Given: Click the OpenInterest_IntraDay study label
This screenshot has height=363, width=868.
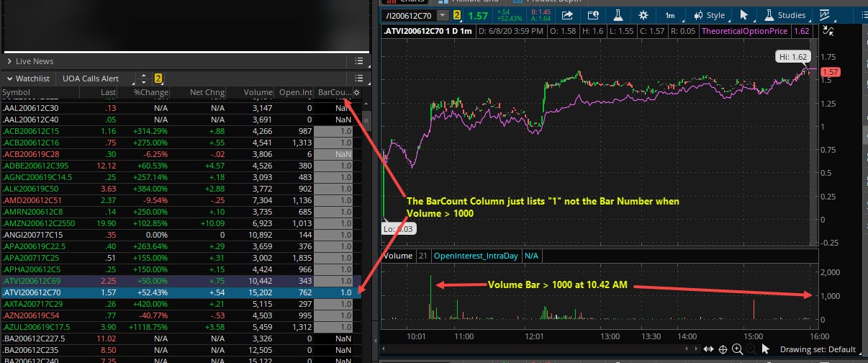Looking at the screenshot, I should pyautogui.click(x=475, y=256).
